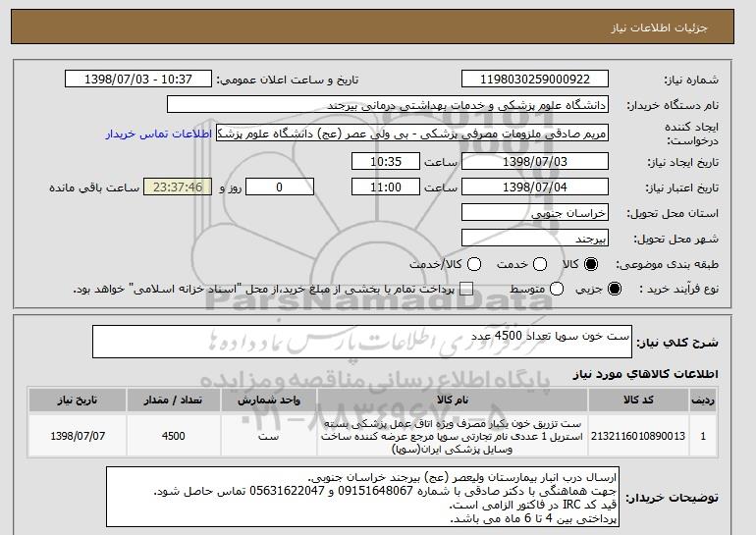The height and width of the screenshot is (535, 756).
Task: Click the نوع فرآیند خرید label
Action: tap(678, 289)
